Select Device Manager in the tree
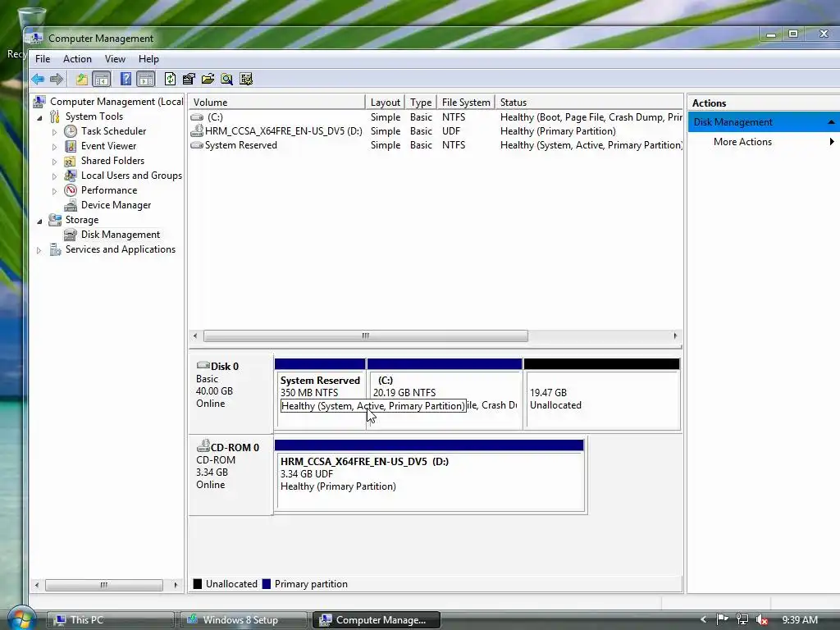Viewport: 840px width, 630px height. pyautogui.click(x=116, y=205)
